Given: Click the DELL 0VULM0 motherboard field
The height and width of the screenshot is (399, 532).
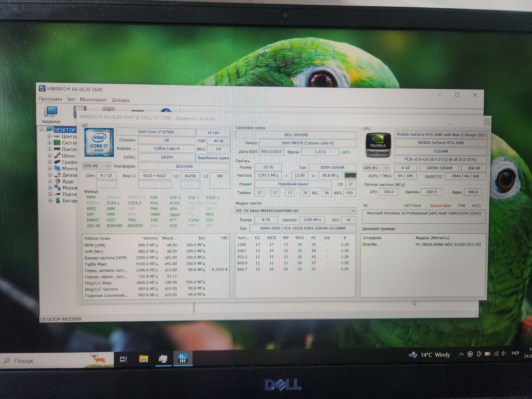Looking at the screenshot, I should pyautogui.click(x=296, y=135).
